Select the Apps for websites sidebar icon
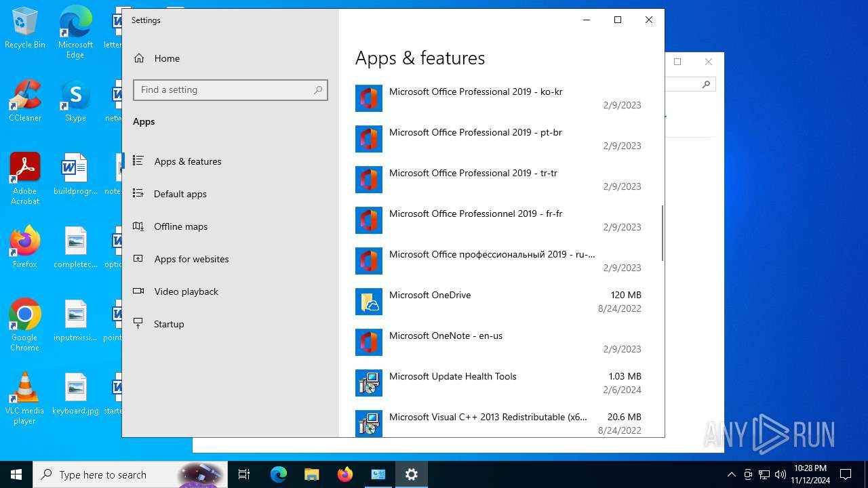Screen dimensions: 868x488 138,258
